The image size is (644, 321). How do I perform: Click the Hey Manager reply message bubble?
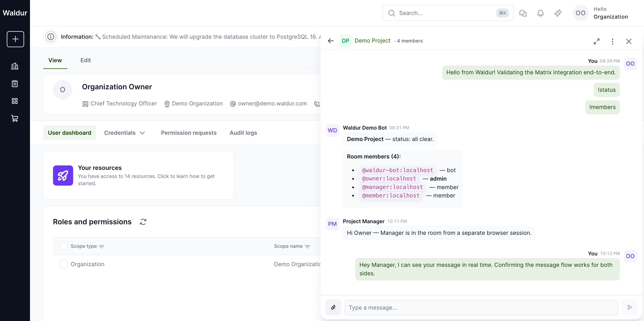click(x=487, y=269)
